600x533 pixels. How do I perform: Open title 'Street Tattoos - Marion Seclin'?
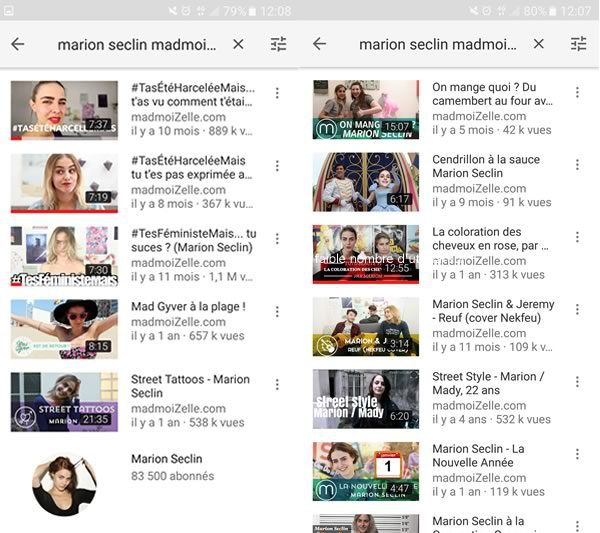[190, 386]
